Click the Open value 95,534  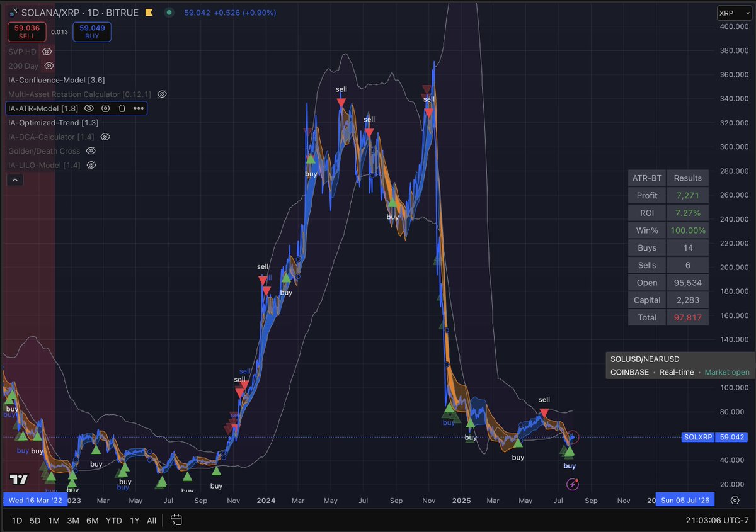click(x=687, y=283)
